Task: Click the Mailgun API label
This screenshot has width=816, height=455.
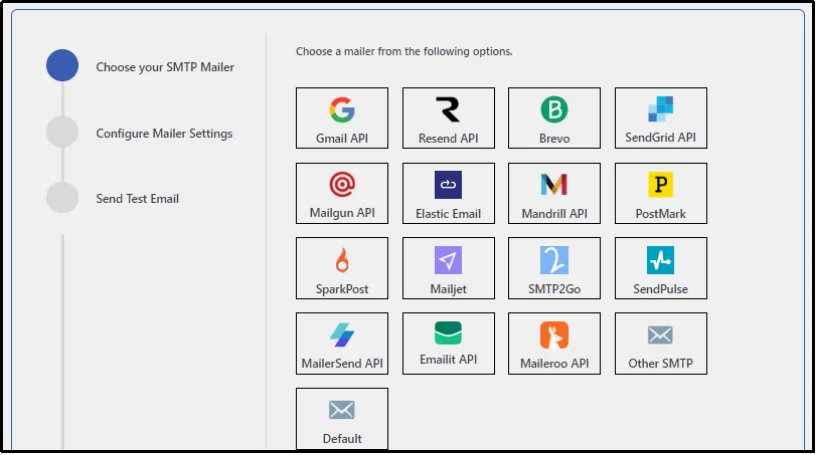Action: (342, 213)
